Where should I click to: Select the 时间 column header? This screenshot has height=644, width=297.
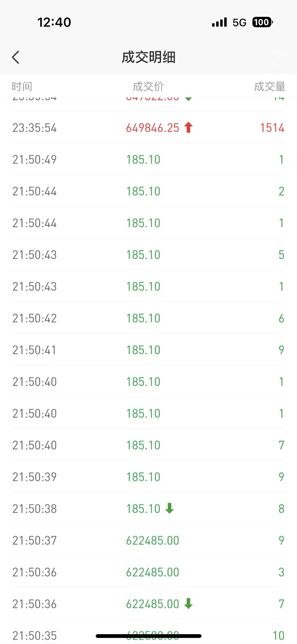[22, 87]
